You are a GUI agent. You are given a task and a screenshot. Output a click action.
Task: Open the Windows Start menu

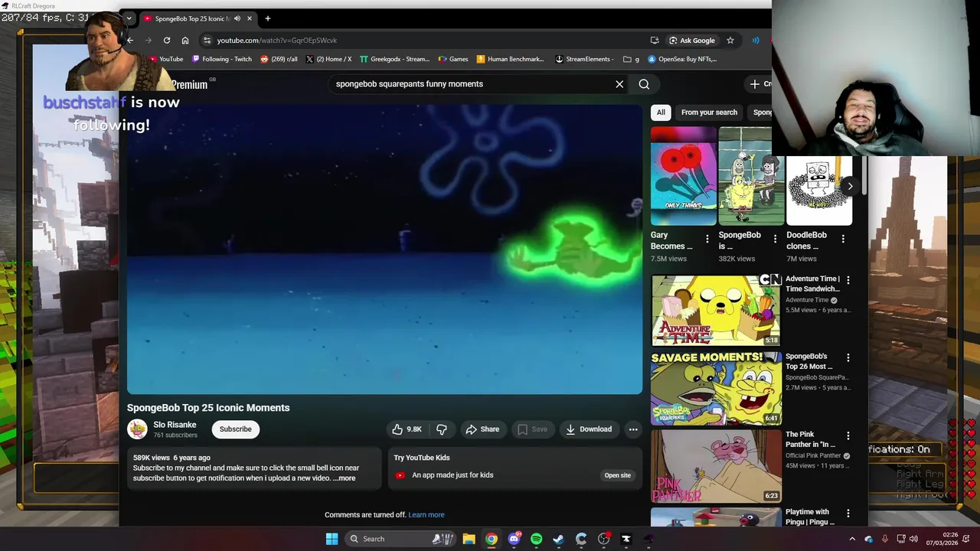click(332, 539)
